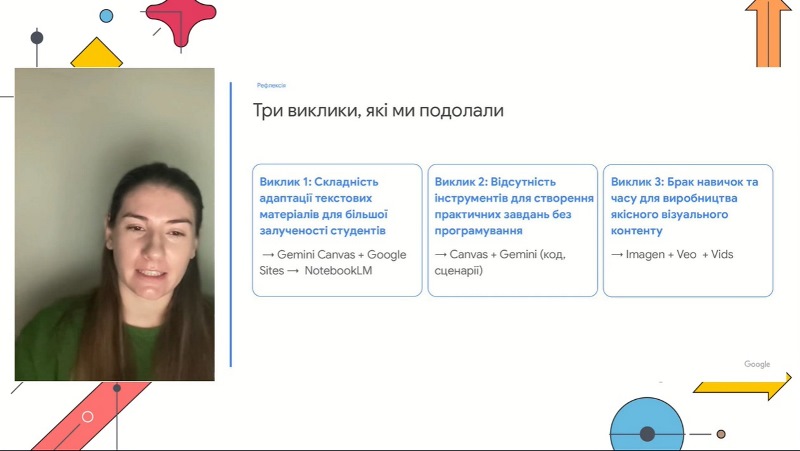Click the "Gemini Canvas + Google Sites → NotebookLM" text
Image resolution: width=800 pixels, height=451 pixels.
(x=333, y=262)
